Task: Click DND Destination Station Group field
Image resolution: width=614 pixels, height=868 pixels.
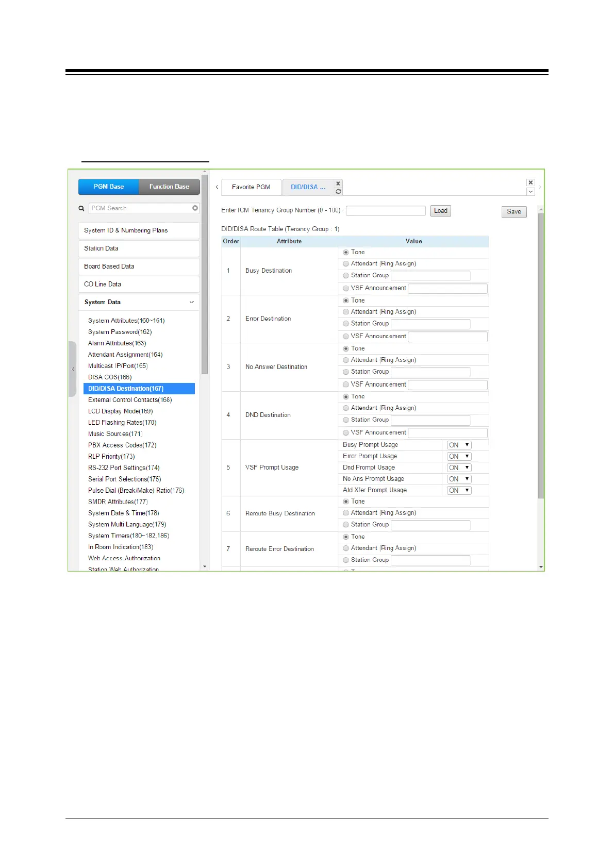Action: [x=430, y=420]
